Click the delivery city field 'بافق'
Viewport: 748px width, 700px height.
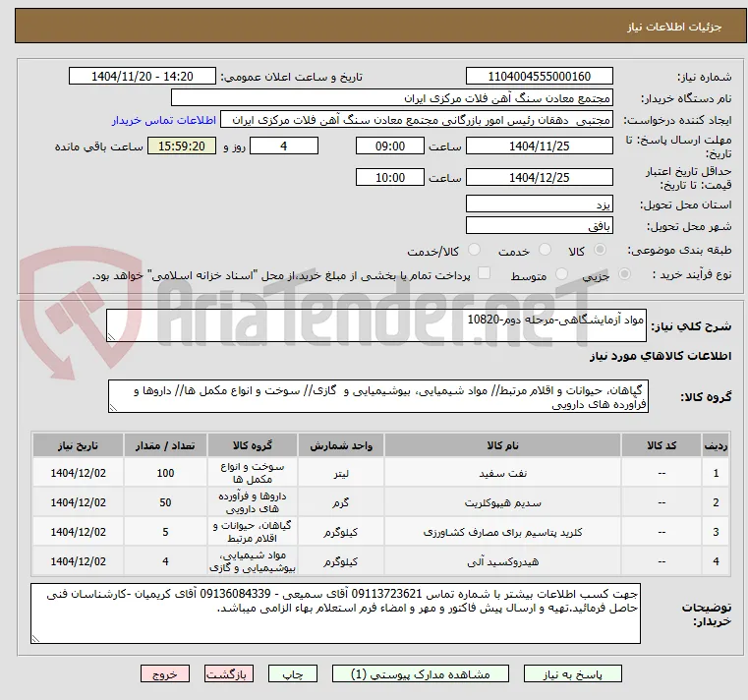click(539, 226)
